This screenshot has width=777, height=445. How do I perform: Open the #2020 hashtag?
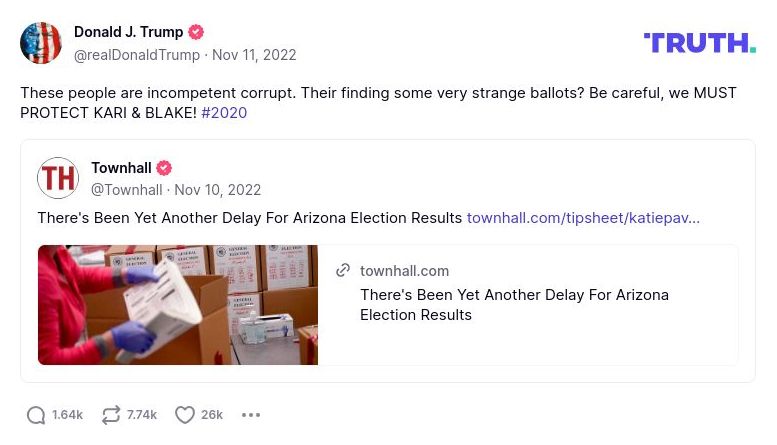(x=224, y=113)
